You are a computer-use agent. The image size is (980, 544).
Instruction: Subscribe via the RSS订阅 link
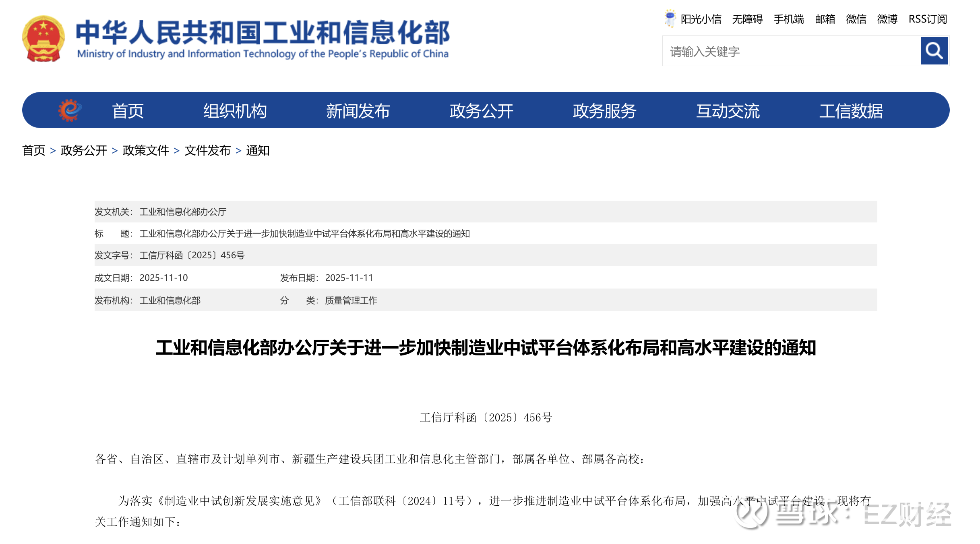pyautogui.click(x=927, y=19)
